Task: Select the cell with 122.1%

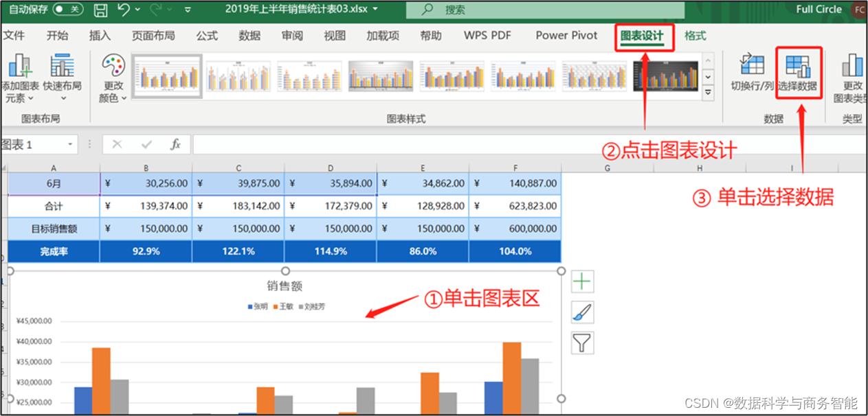Action: [x=238, y=251]
